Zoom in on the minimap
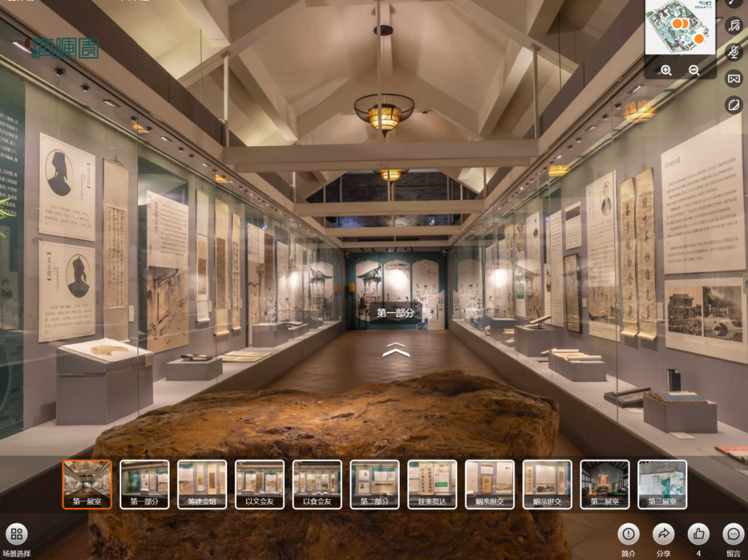This screenshot has width=748, height=560. [x=666, y=70]
